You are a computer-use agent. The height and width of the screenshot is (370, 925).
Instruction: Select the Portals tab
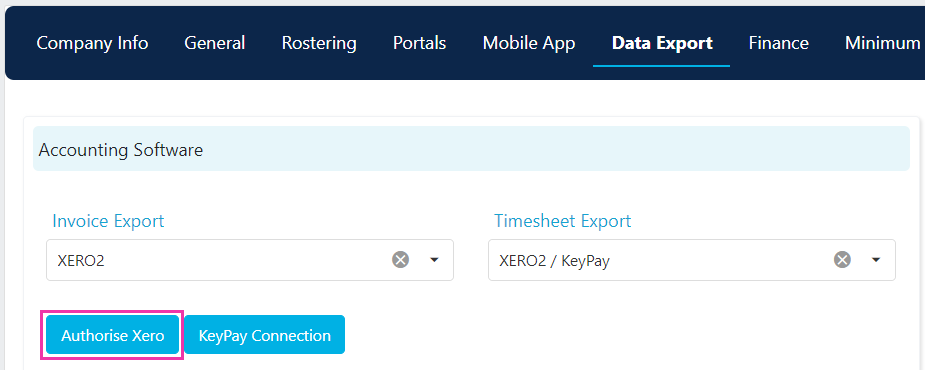(419, 43)
